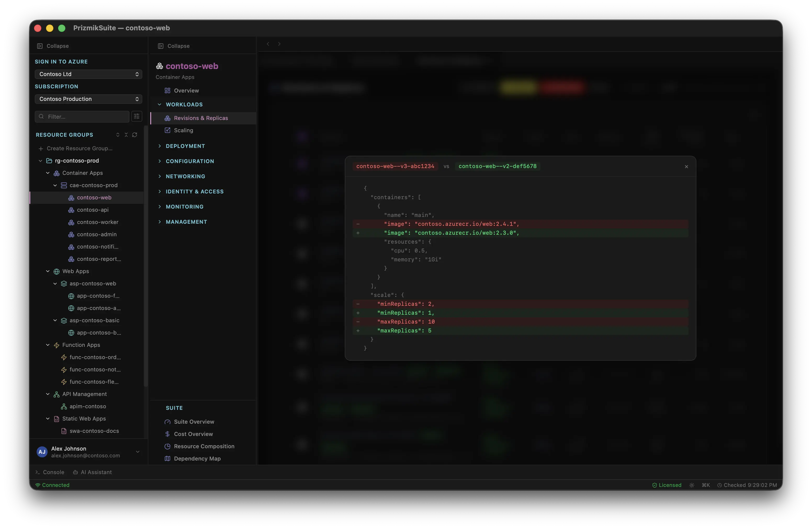Image resolution: width=812 pixels, height=529 pixels.
Task: Click the Connected status indicator
Action: [x=52, y=485]
